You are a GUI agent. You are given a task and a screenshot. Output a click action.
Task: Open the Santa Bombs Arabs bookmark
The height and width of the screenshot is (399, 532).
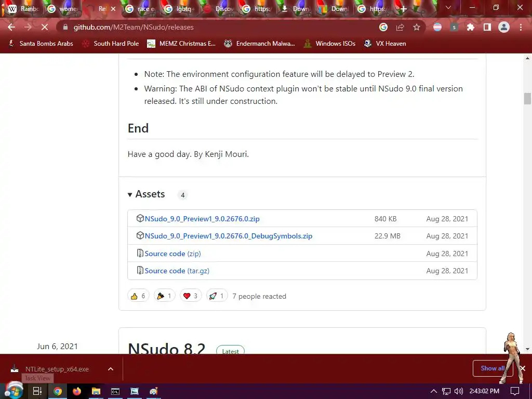tap(41, 44)
